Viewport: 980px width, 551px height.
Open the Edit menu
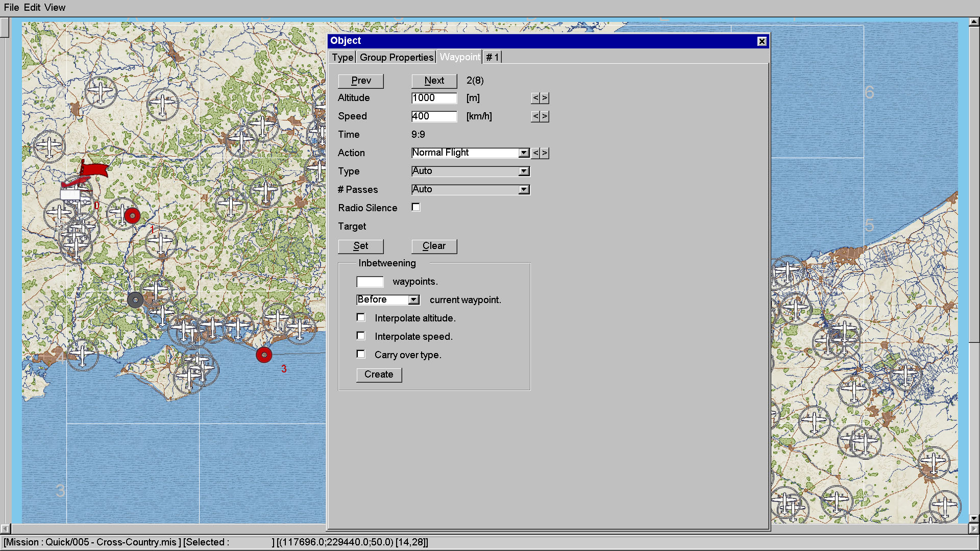32,7
